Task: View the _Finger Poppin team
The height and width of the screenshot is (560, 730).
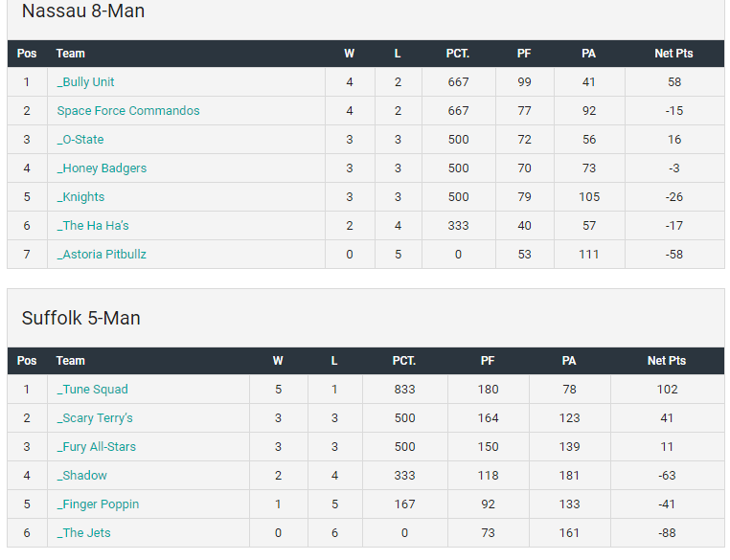Action: pos(98,504)
